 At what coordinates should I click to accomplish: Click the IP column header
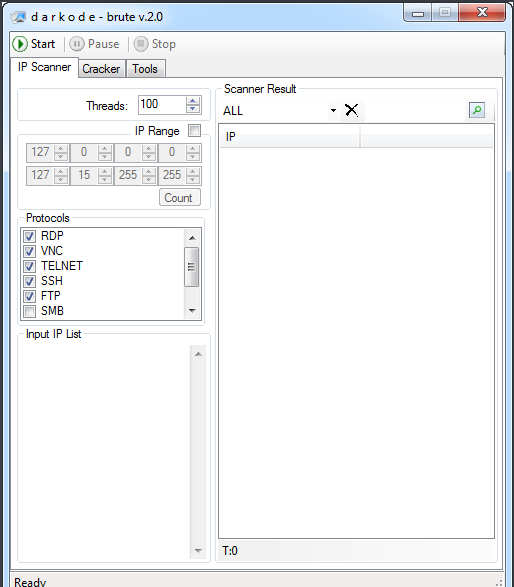(x=289, y=137)
